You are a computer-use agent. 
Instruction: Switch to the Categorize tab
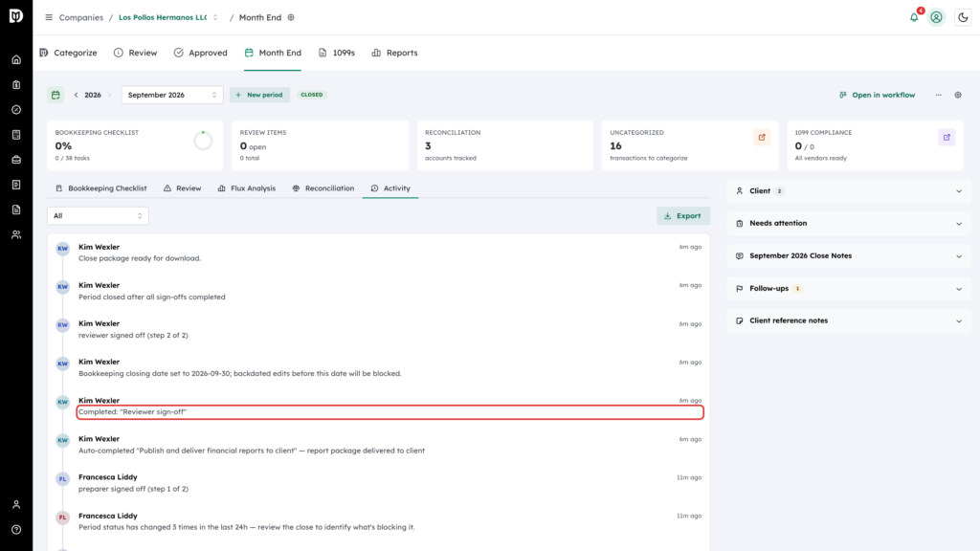point(68,53)
